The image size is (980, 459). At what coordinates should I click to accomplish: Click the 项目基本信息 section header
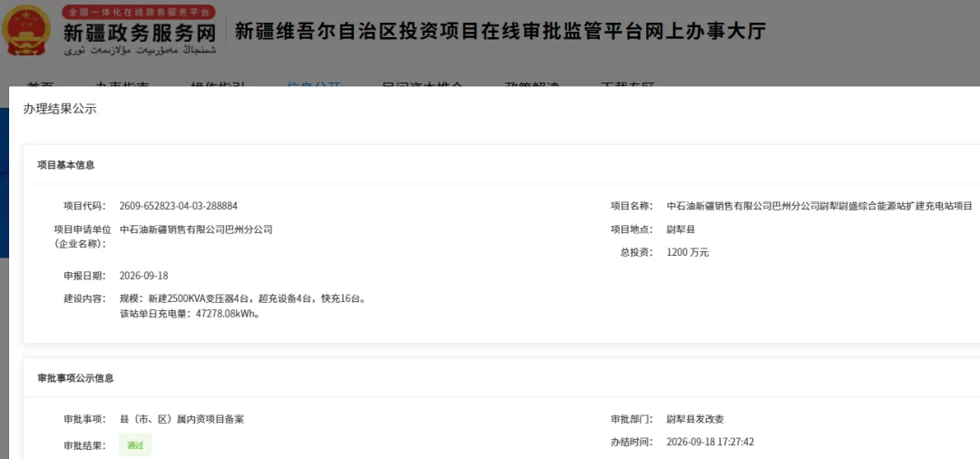(65, 165)
